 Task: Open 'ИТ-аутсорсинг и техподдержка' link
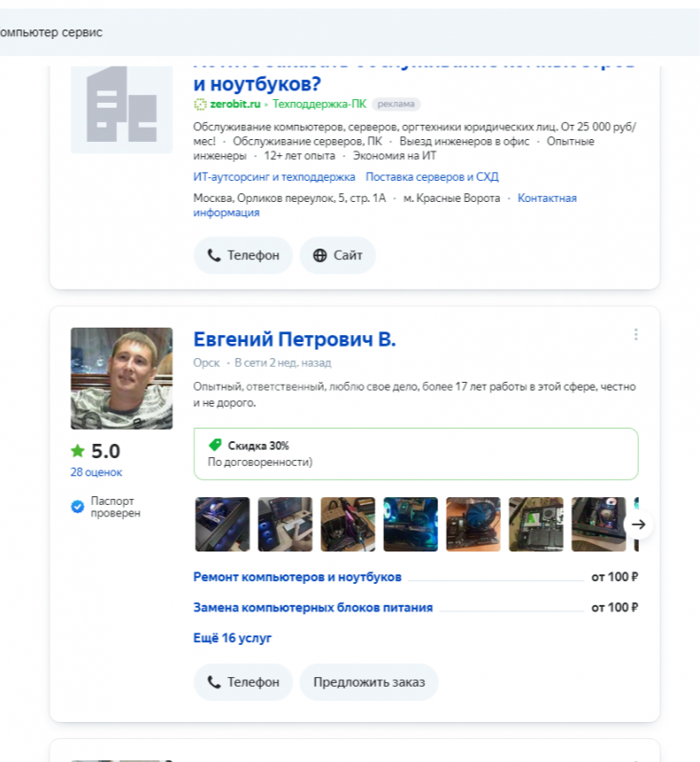[x=274, y=177]
